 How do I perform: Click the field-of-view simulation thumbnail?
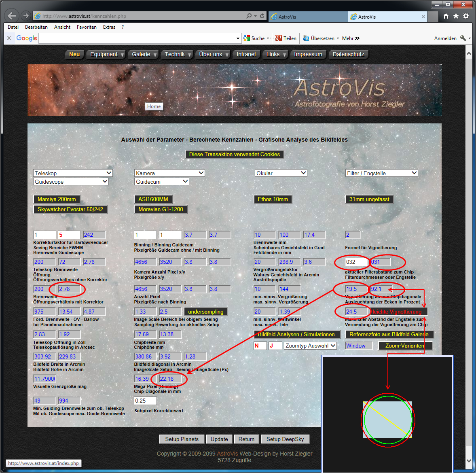pyautogui.click(x=388, y=414)
